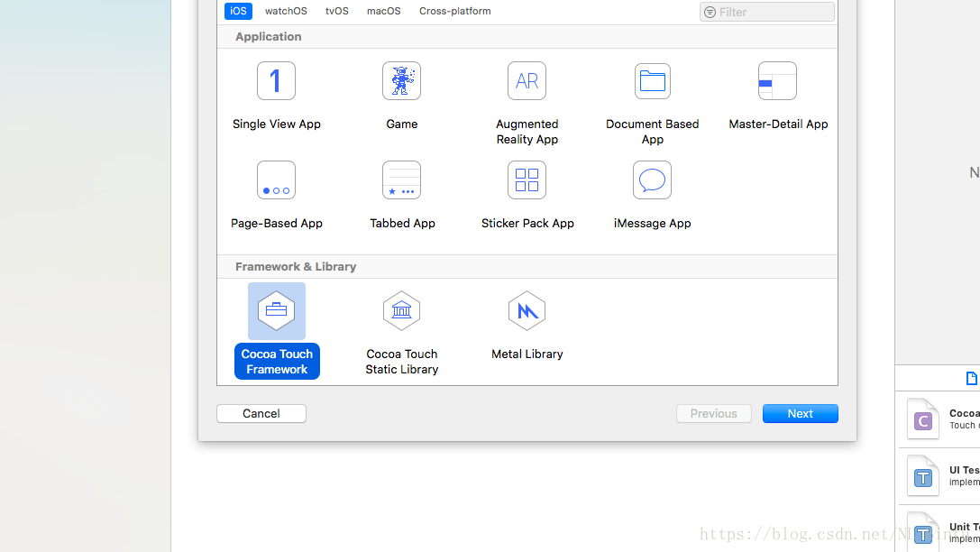Focus the Filter text field
The height and width of the screenshot is (552, 980).
[x=767, y=12]
